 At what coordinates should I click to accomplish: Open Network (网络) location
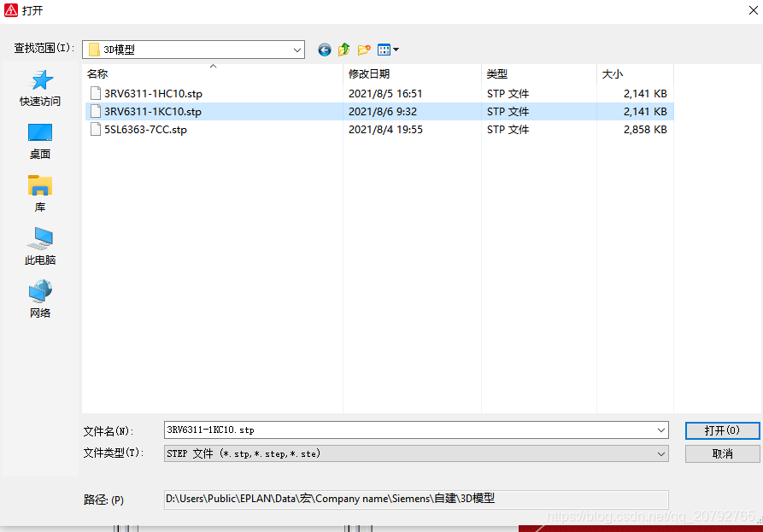click(x=40, y=301)
